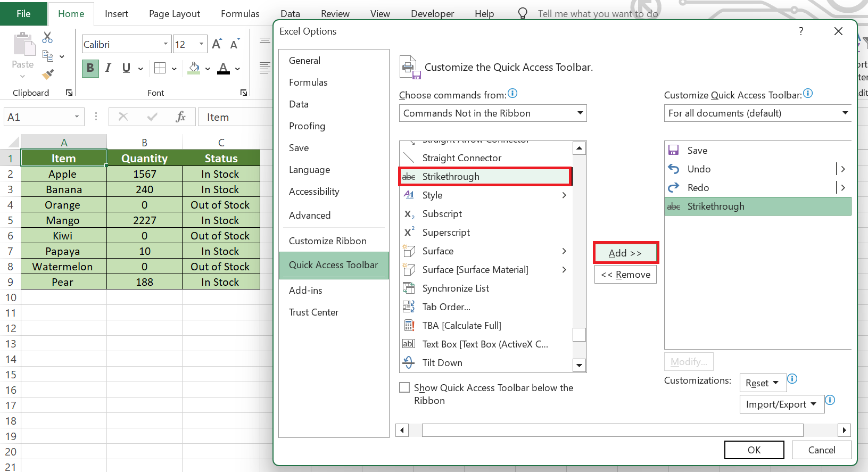
Task: Increase font size with larger A icon
Action: pos(217,44)
